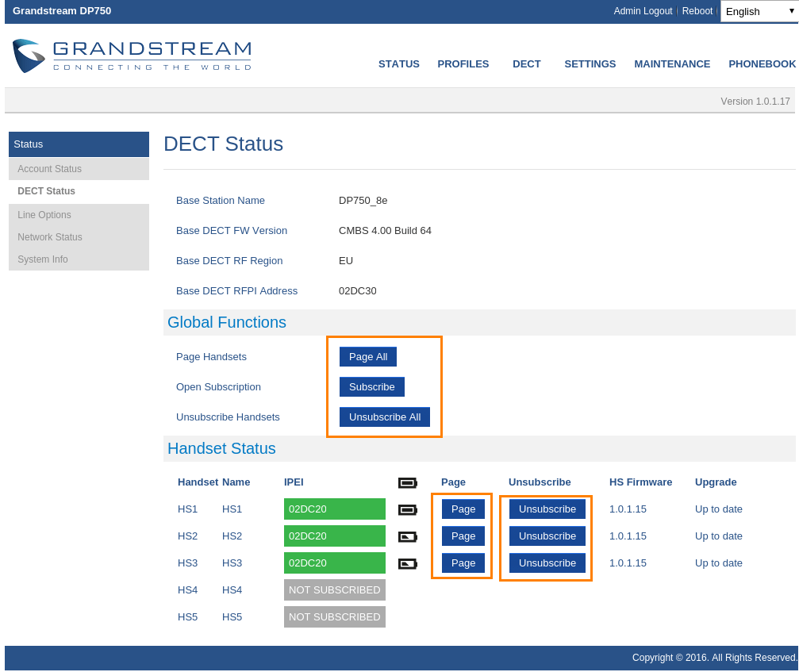
Task: Click the HS2 battery level icon
Action: (x=408, y=536)
